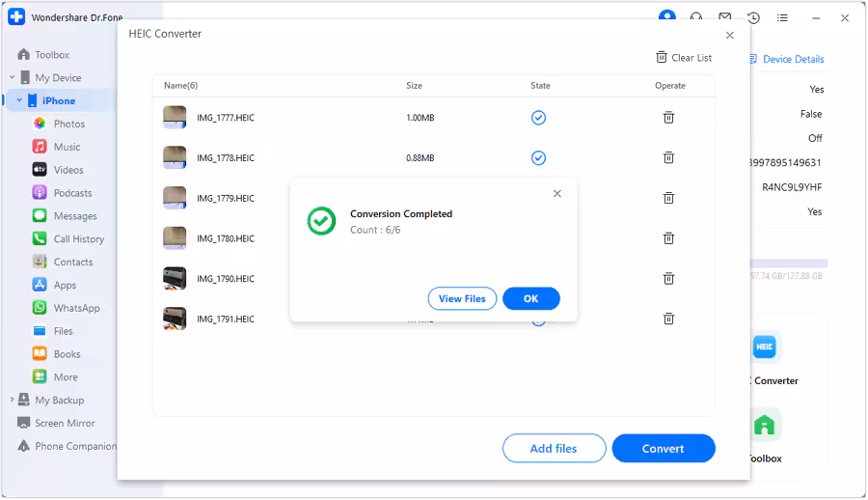The image size is (868, 500).
Task: Open the list menu icon in title bar
Action: point(782,18)
